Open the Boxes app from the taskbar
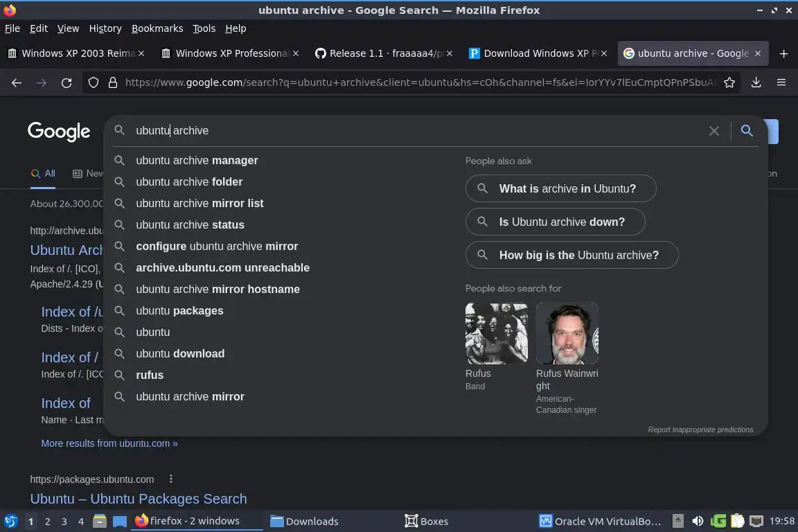Screen dimensions: 798x532 coord(427,522)
